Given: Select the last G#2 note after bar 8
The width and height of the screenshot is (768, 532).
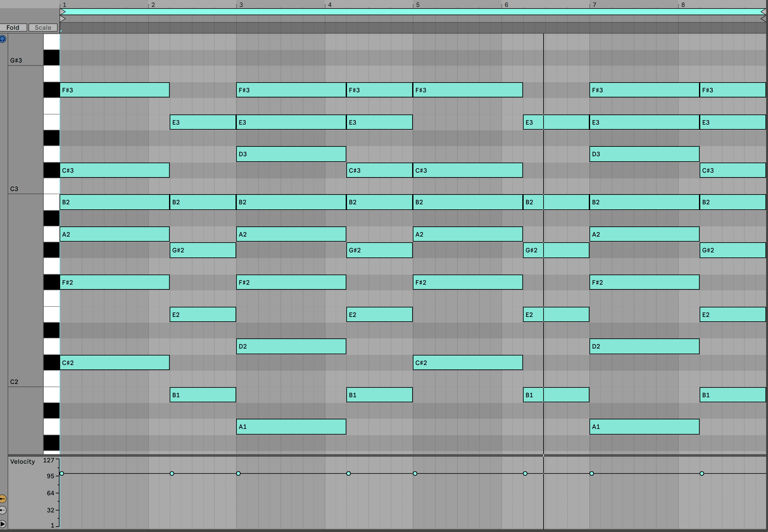Looking at the screenshot, I should pos(733,250).
